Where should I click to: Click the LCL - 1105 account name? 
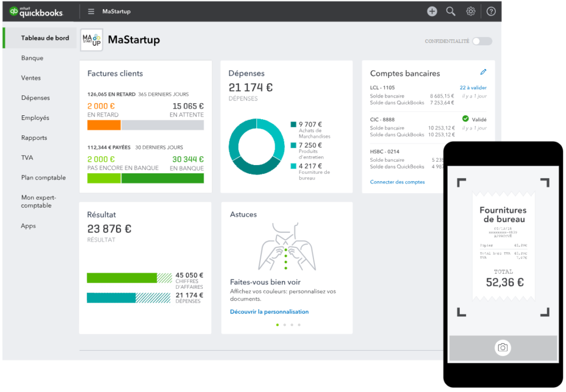[x=382, y=88]
